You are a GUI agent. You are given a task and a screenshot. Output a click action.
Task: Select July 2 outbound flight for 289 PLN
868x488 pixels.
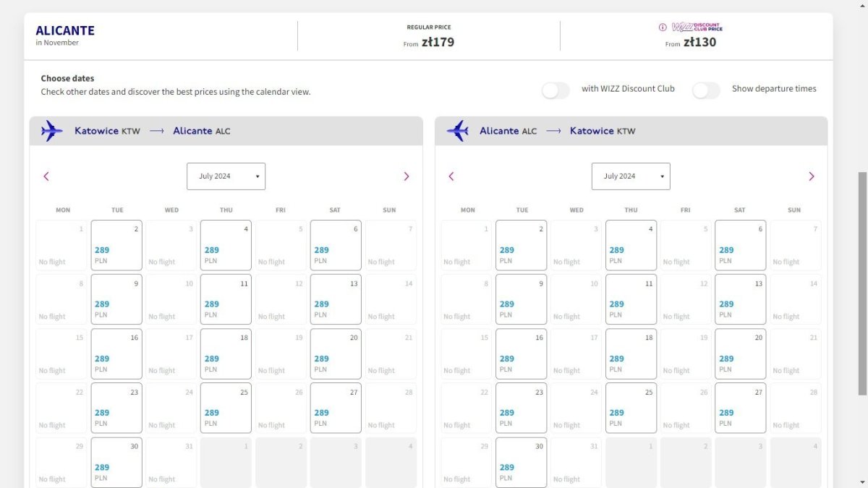point(116,245)
